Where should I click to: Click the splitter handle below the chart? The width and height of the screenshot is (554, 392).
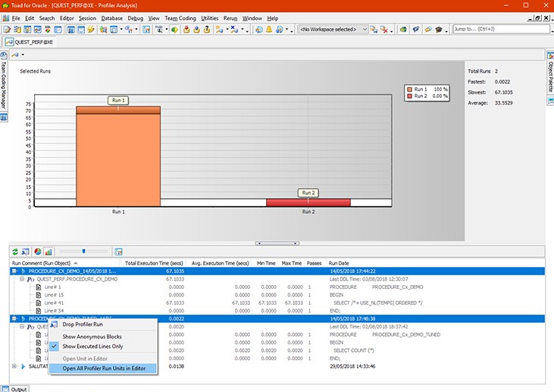(x=277, y=243)
